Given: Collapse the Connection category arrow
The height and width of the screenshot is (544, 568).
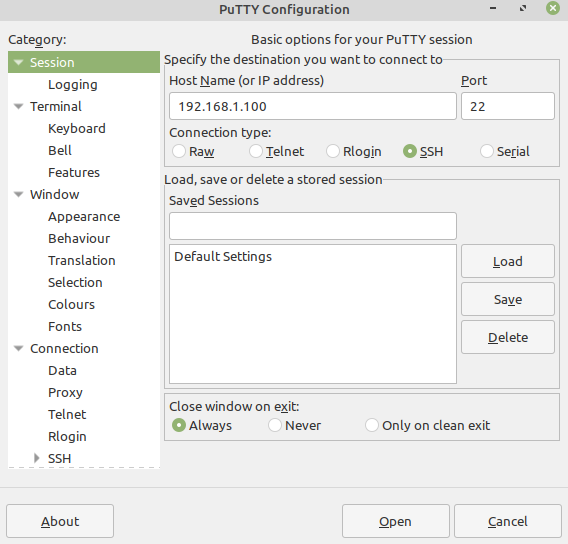Looking at the screenshot, I should 18,348.
